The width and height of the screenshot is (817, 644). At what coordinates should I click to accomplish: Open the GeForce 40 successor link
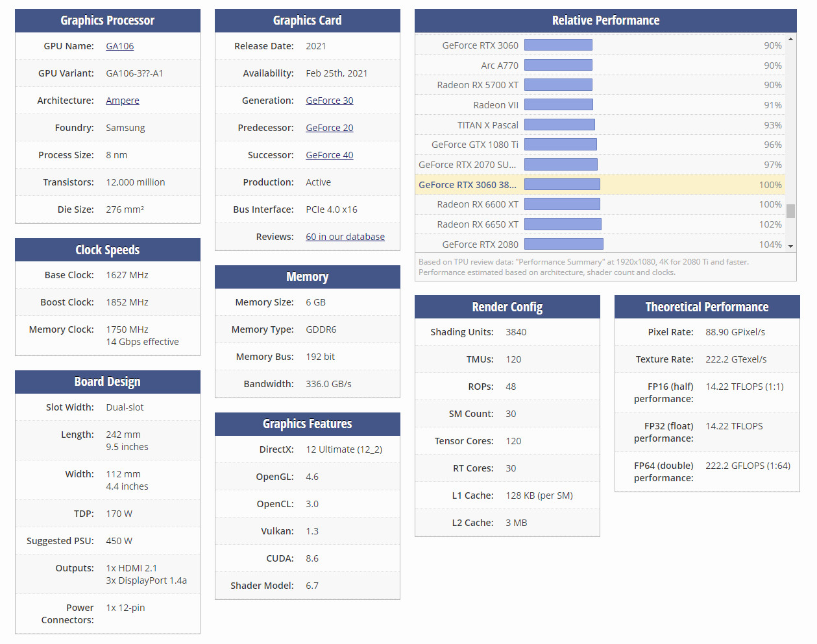click(330, 155)
